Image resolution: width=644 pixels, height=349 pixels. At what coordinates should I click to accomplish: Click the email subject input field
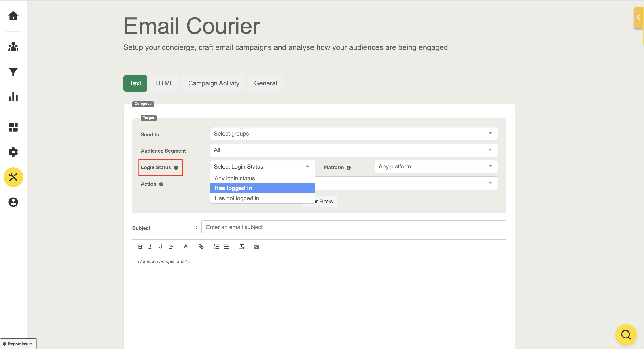pos(354,227)
